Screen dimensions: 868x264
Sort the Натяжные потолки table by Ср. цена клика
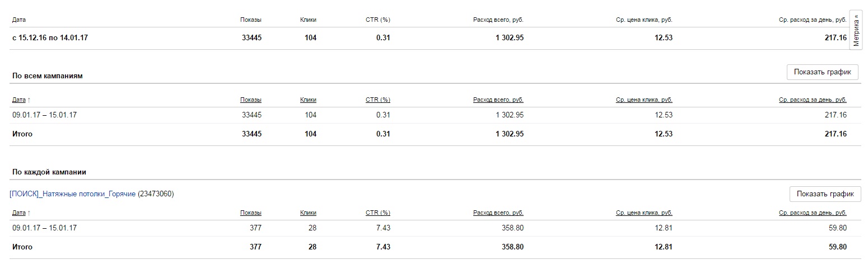(644, 213)
